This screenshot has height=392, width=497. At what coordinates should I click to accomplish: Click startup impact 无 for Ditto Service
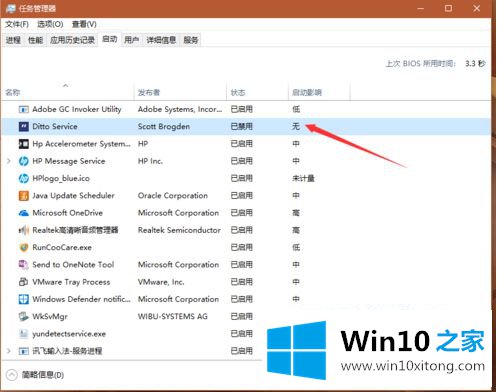click(x=296, y=127)
